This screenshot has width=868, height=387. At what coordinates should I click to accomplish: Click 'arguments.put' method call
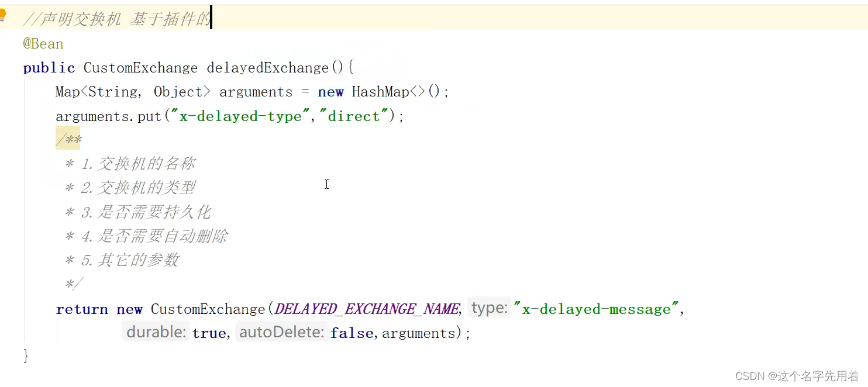[x=108, y=116]
